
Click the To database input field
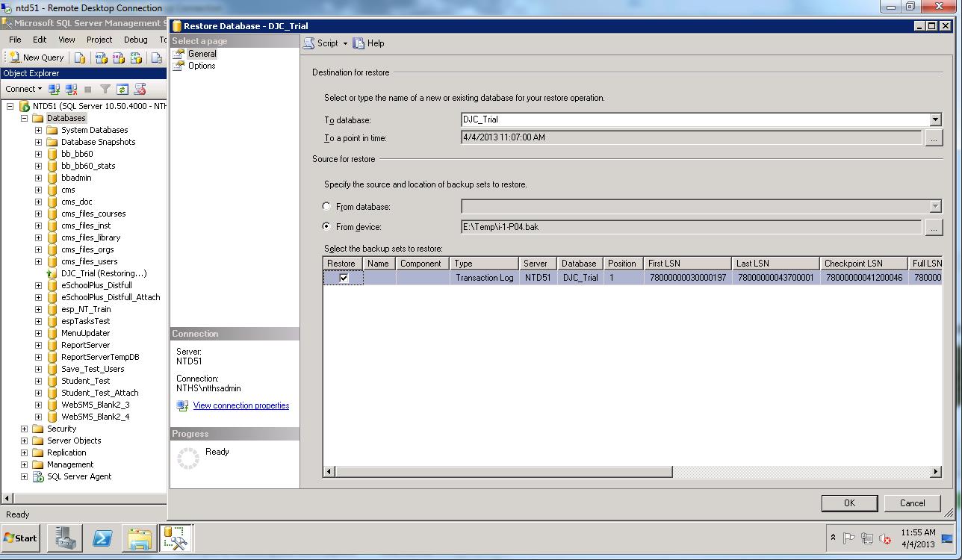(x=695, y=119)
